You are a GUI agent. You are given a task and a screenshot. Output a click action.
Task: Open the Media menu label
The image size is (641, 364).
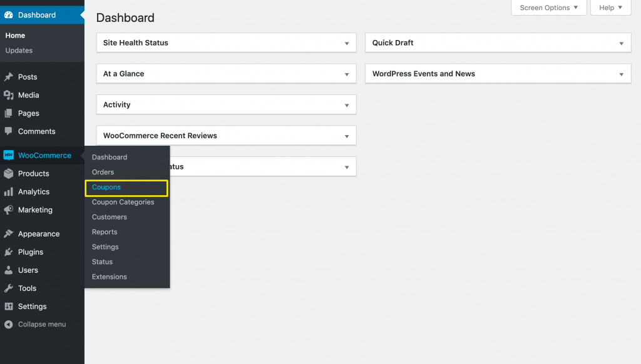29,95
